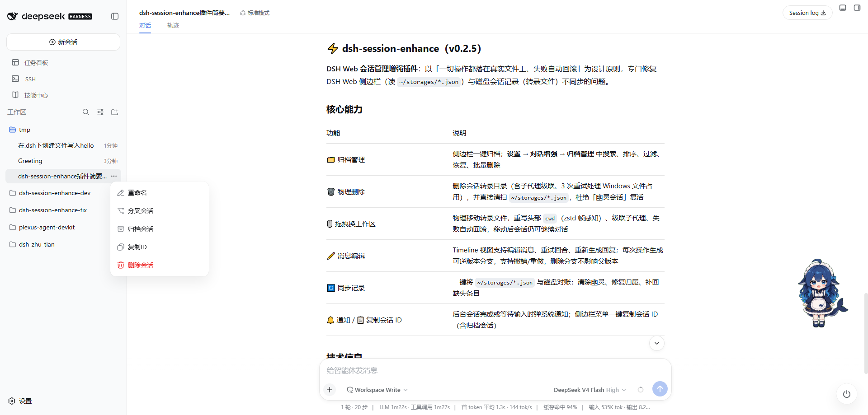Click the context usage ring indicator
This screenshot has width=868, height=415.
coord(641,390)
